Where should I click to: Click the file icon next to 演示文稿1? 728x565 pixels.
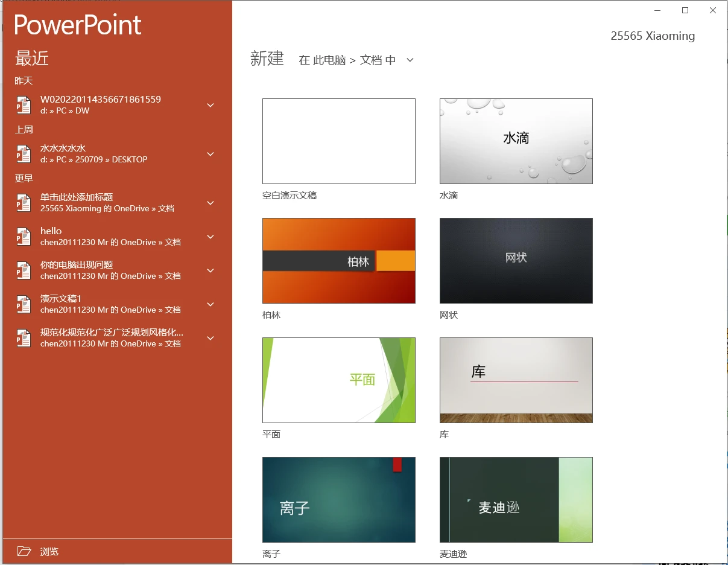click(x=23, y=304)
